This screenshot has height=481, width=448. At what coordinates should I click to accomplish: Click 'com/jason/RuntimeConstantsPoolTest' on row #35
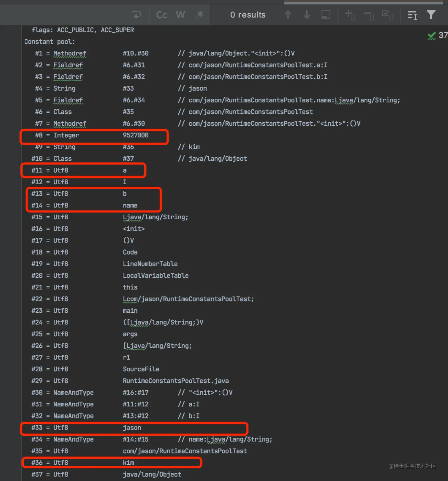(x=185, y=451)
